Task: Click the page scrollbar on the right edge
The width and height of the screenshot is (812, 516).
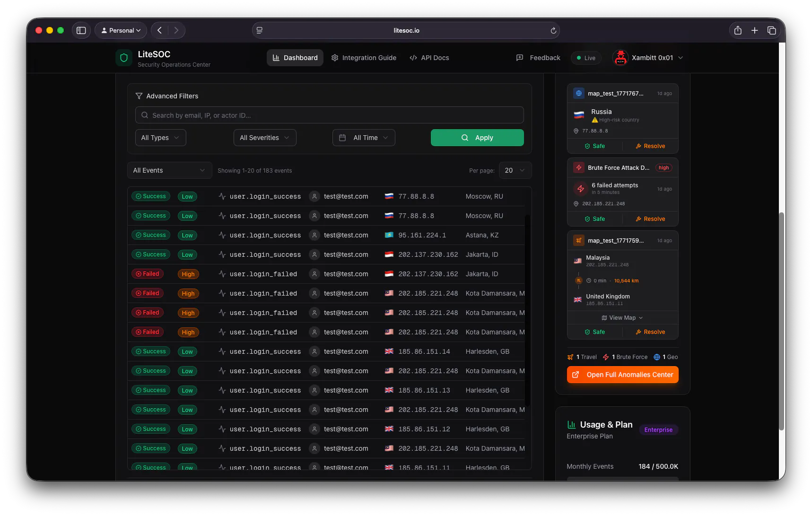Action: [x=782, y=322]
